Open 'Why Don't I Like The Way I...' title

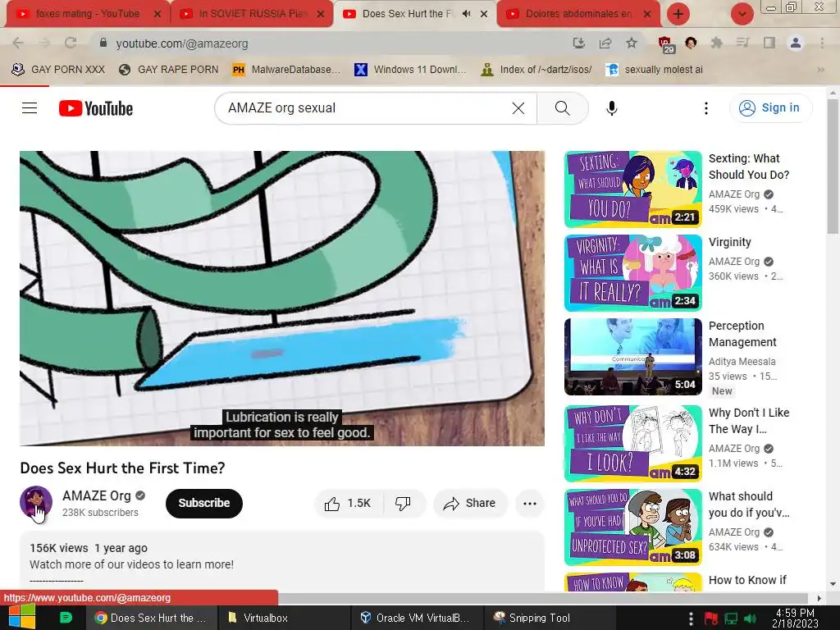pyautogui.click(x=748, y=421)
